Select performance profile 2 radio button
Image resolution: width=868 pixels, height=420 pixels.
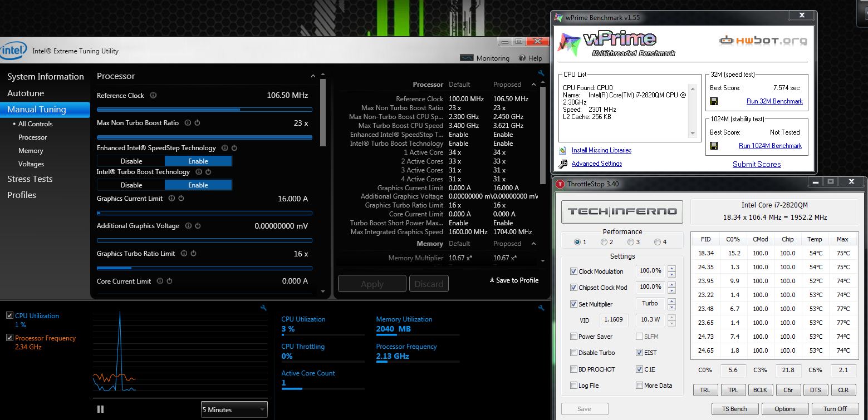604,242
